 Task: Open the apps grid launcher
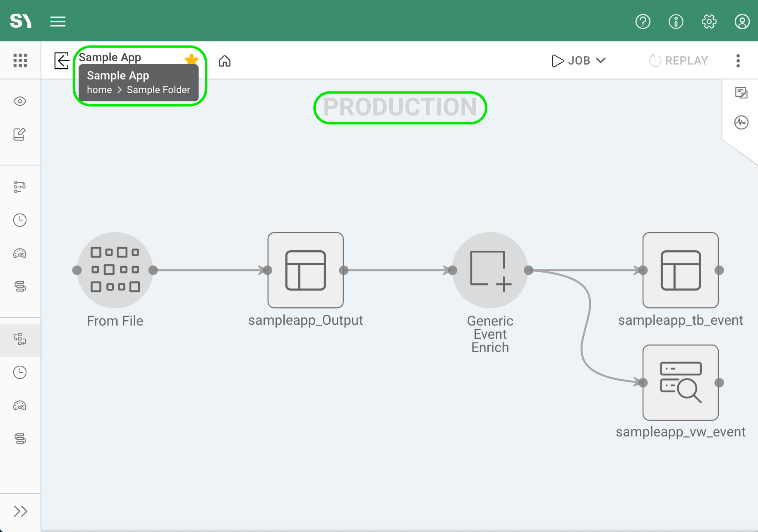[x=20, y=60]
